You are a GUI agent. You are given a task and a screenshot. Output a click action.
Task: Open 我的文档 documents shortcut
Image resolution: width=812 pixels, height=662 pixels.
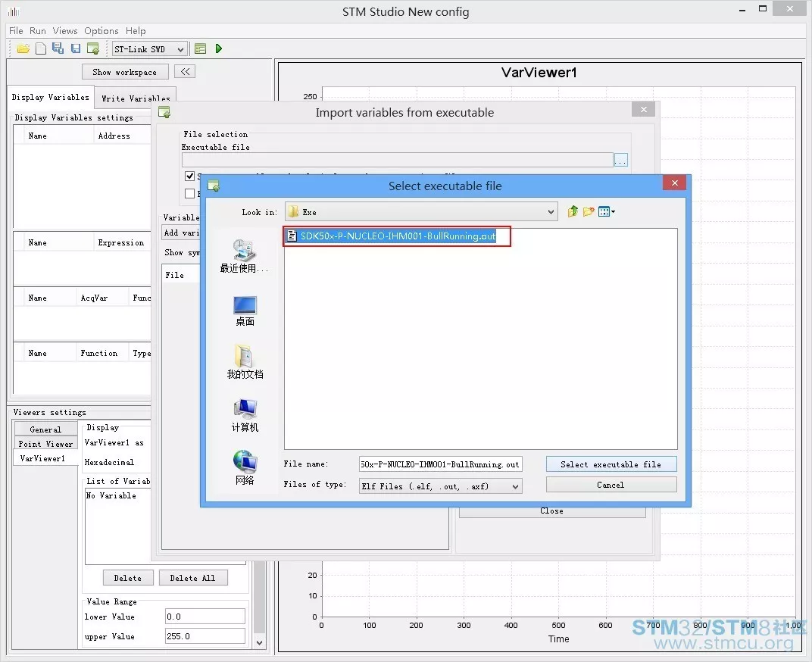(x=245, y=362)
